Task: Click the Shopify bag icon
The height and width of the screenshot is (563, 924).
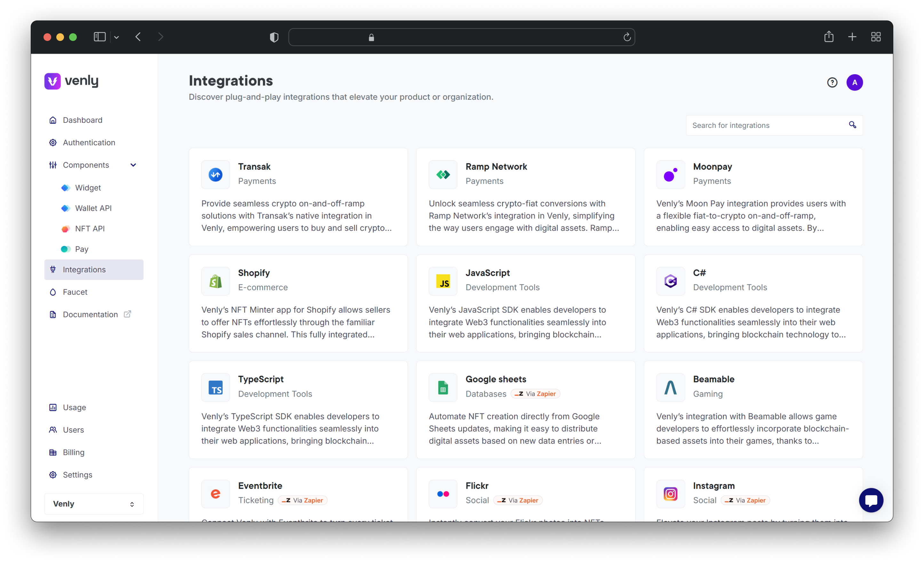Action: 215,281
